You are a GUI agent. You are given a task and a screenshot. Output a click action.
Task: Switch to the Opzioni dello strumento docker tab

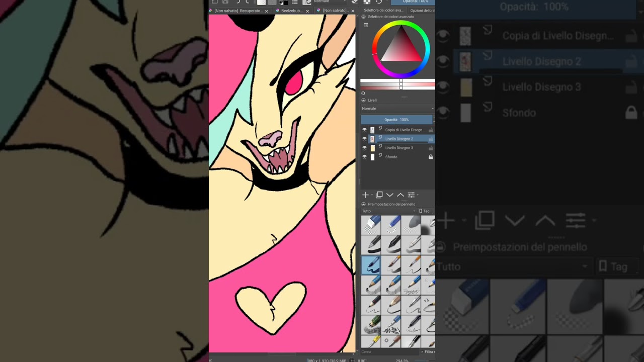pyautogui.click(x=423, y=10)
